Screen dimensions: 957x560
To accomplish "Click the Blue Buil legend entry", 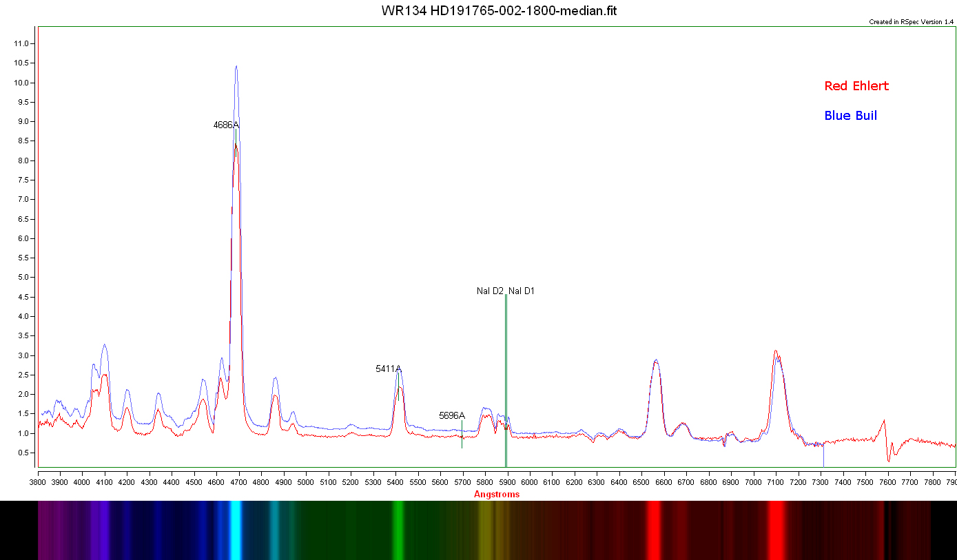I will (x=850, y=116).
